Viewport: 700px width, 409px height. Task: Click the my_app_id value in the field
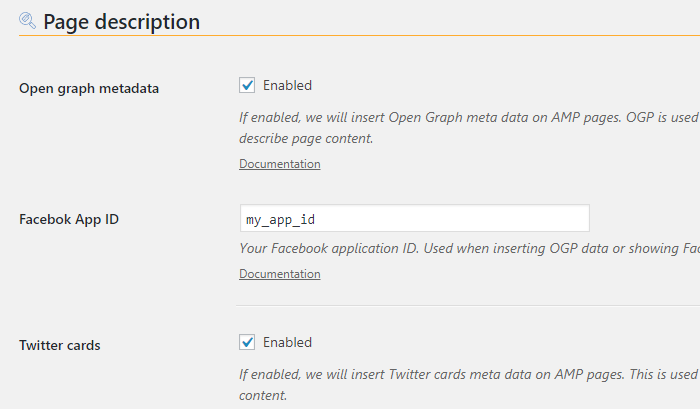[280, 220]
